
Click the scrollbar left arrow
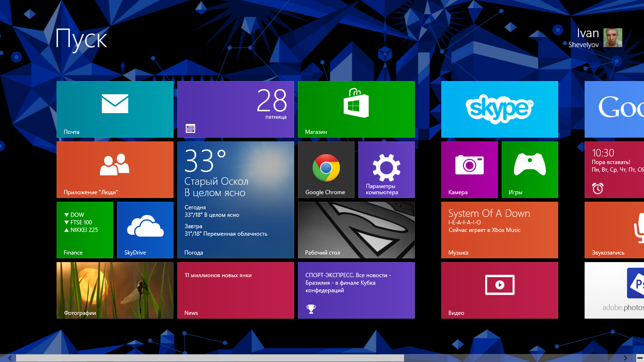point(9,358)
